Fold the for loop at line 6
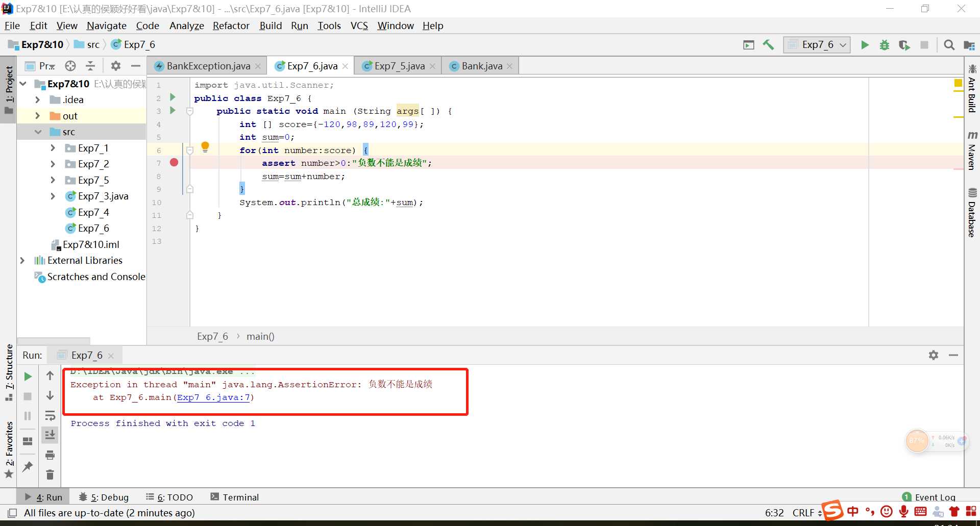Viewport: 980px width, 526px height. 190,151
